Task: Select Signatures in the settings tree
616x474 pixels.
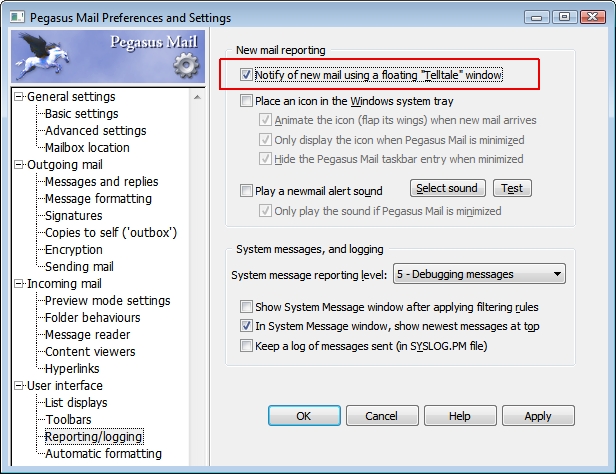Action: 73,216
